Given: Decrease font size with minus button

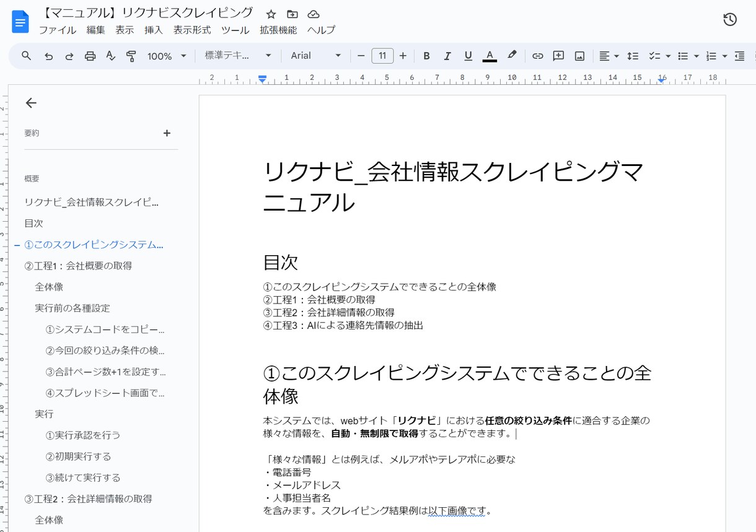Looking at the screenshot, I should 361,56.
